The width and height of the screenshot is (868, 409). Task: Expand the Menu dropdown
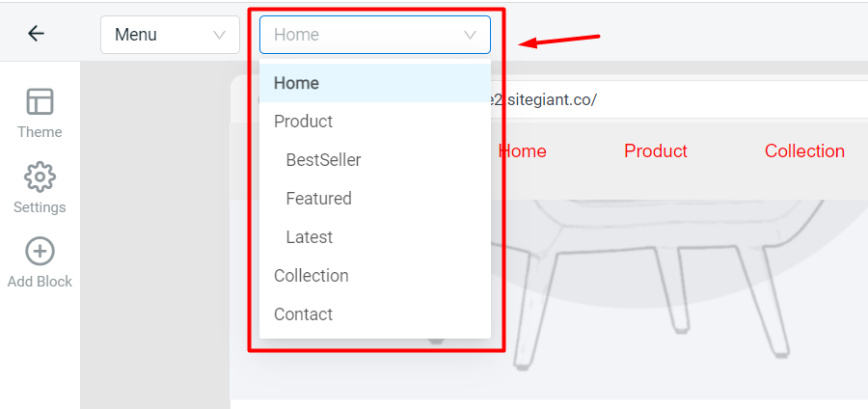point(169,35)
